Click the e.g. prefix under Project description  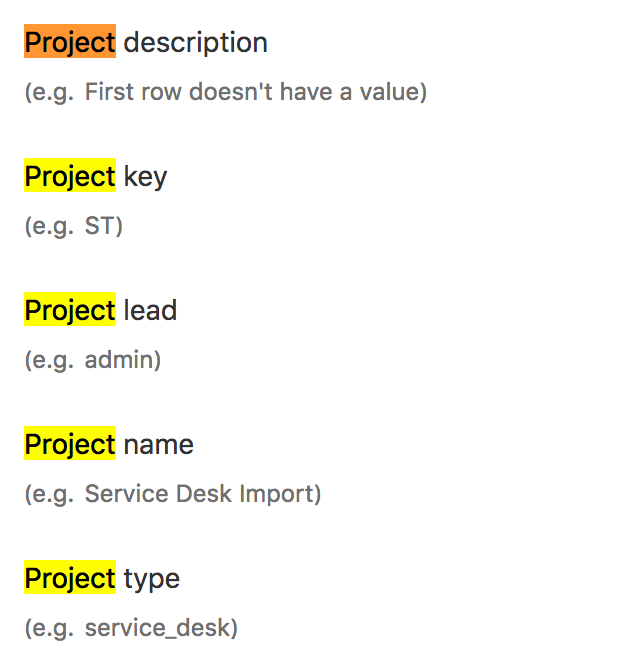pos(49,93)
